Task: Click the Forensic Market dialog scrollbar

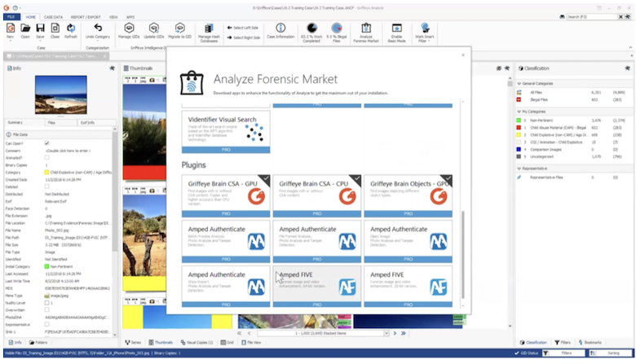Action: [x=463, y=254]
